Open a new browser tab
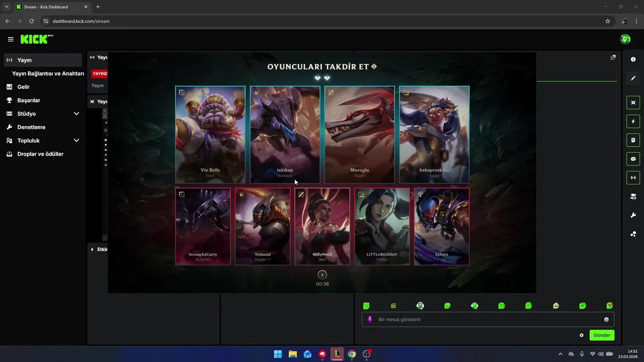Viewport: 644px width, 362px height. coord(98,7)
